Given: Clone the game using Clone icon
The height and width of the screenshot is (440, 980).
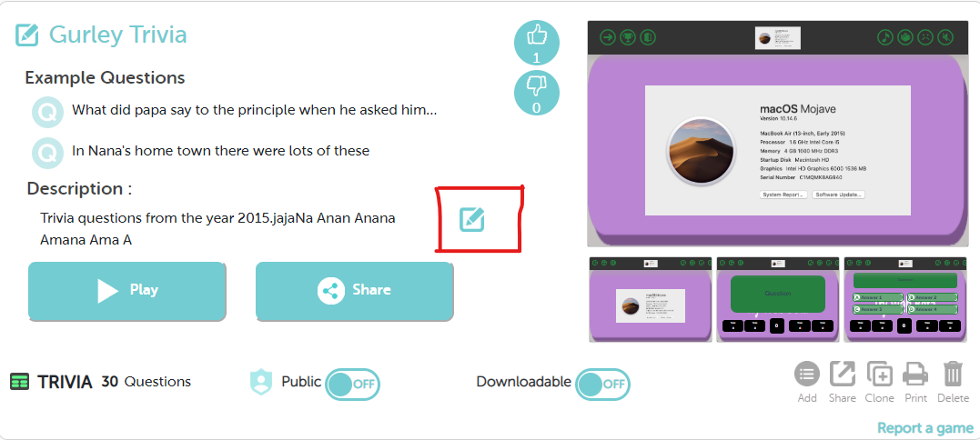Looking at the screenshot, I should click(x=879, y=374).
